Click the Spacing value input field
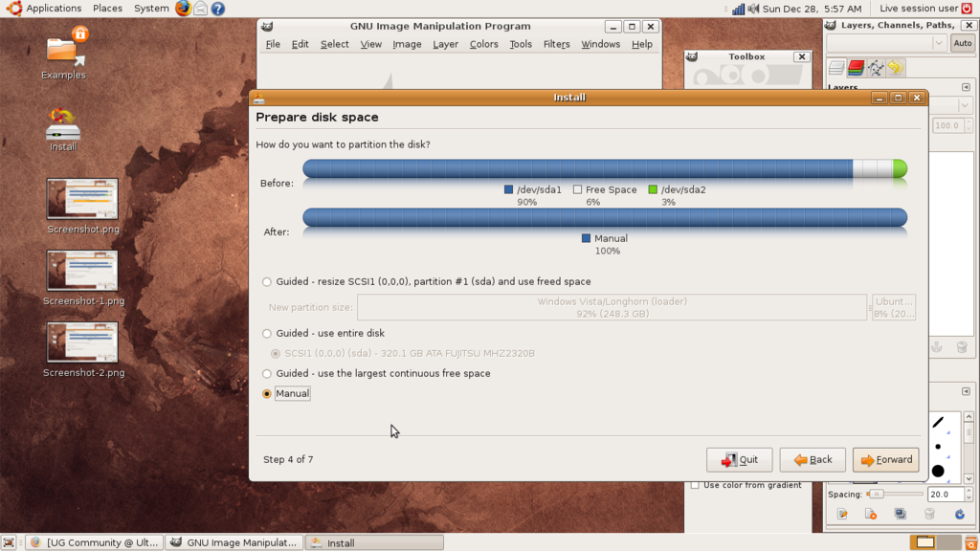This screenshot has width=980, height=551. pos(946,495)
